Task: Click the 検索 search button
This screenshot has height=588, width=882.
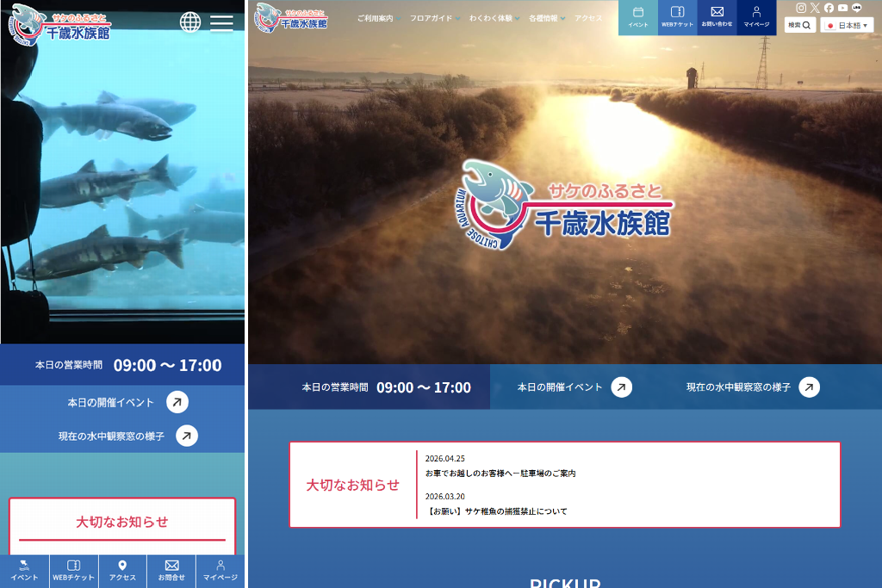Action: tap(800, 25)
